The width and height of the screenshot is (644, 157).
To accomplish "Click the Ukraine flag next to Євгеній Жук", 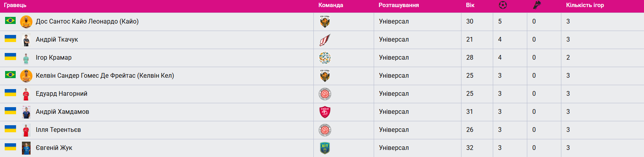I will point(10,147).
